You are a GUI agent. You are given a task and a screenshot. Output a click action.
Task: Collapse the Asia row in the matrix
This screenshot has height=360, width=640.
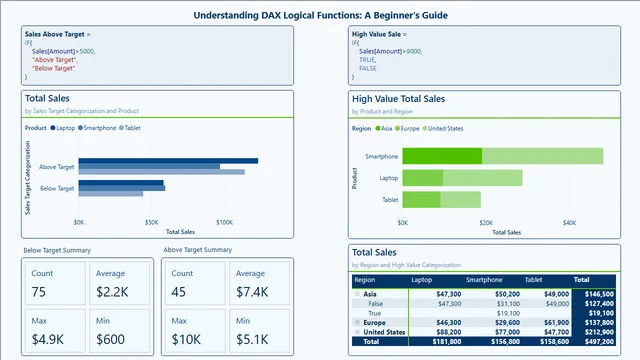pyautogui.click(x=357, y=294)
